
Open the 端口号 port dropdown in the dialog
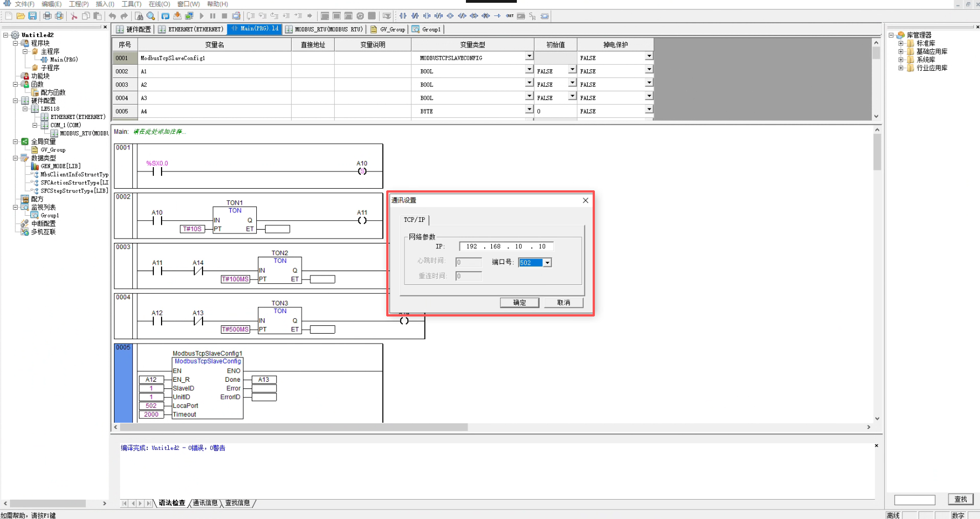[547, 263]
